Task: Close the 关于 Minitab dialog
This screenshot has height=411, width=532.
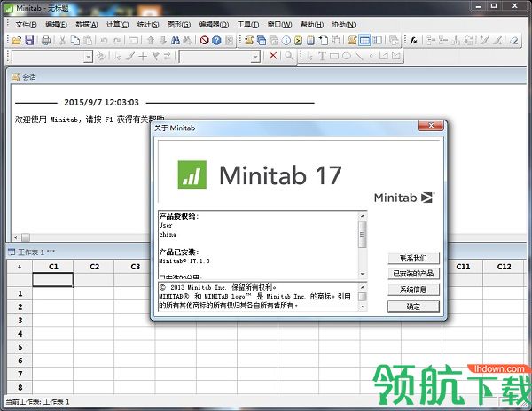Action: point(431,126)
